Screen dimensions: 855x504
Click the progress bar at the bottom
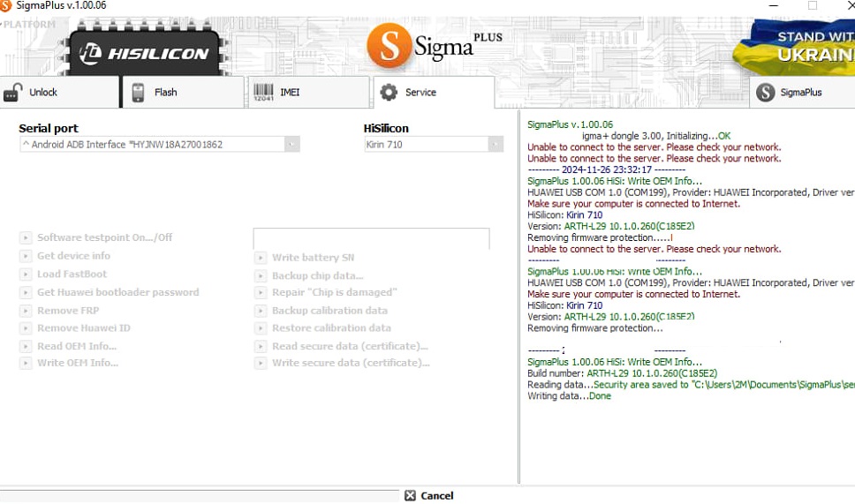point(200,496)
